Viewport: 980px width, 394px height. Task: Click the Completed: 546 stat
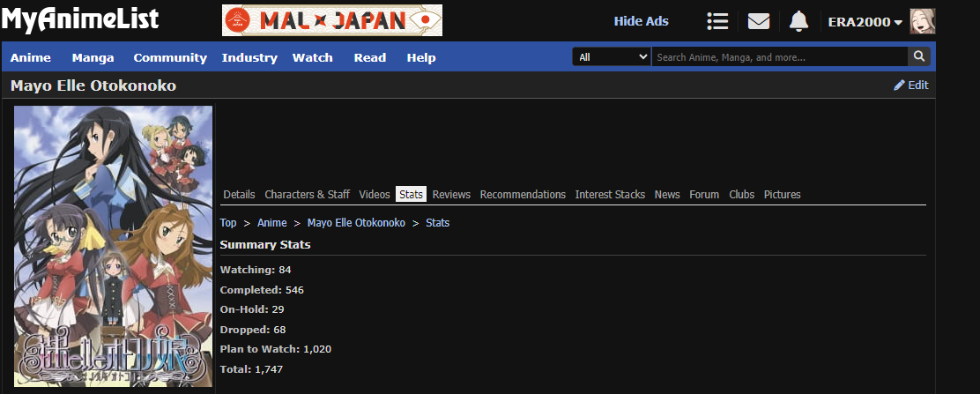pos(262,290)
